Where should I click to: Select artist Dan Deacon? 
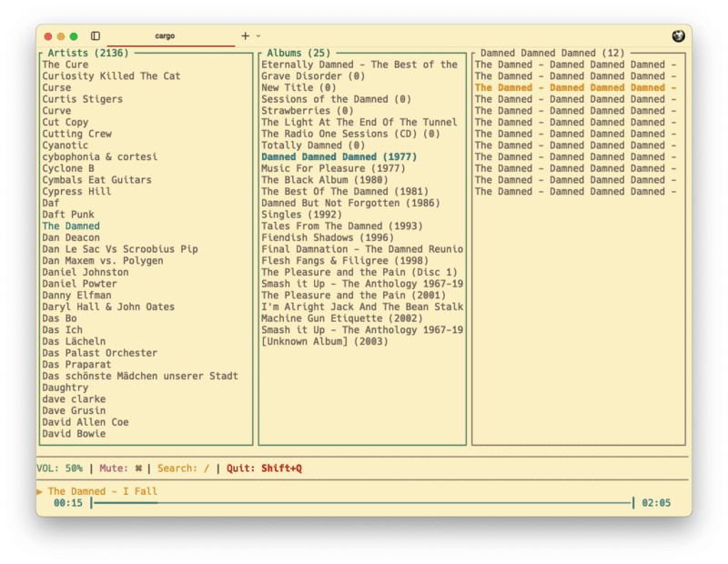71,237
